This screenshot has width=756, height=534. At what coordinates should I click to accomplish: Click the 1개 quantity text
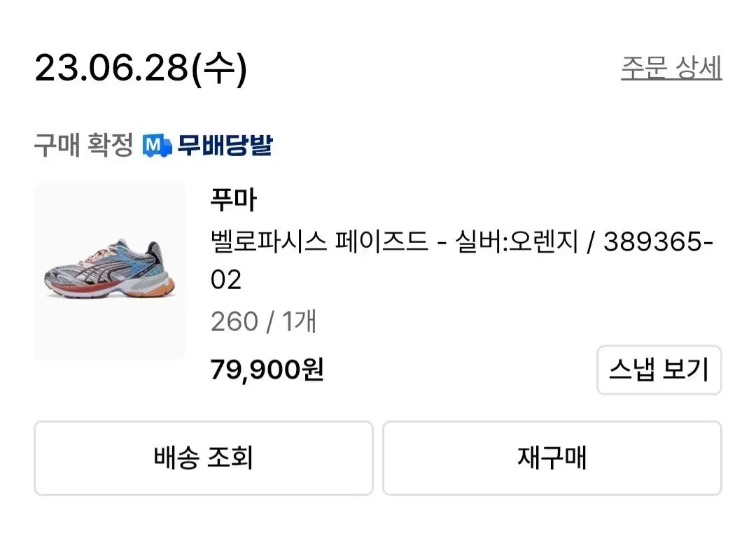click(300, 322)
